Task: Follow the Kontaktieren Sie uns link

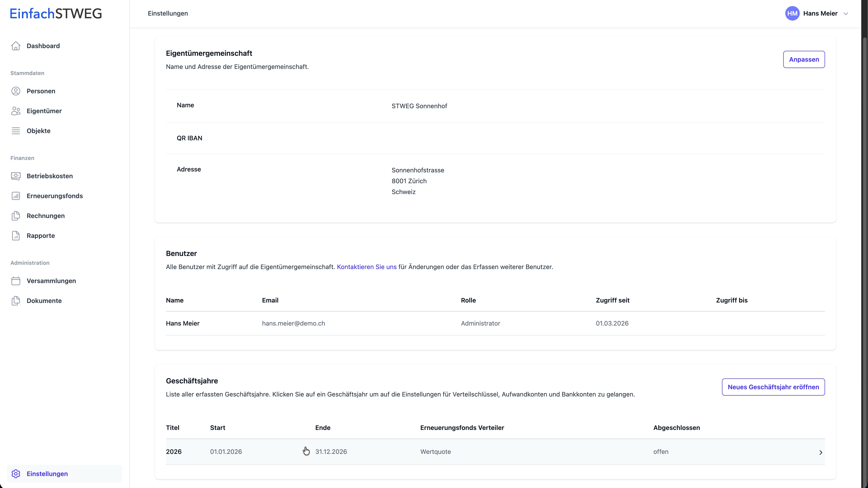Action: [367, 267]
